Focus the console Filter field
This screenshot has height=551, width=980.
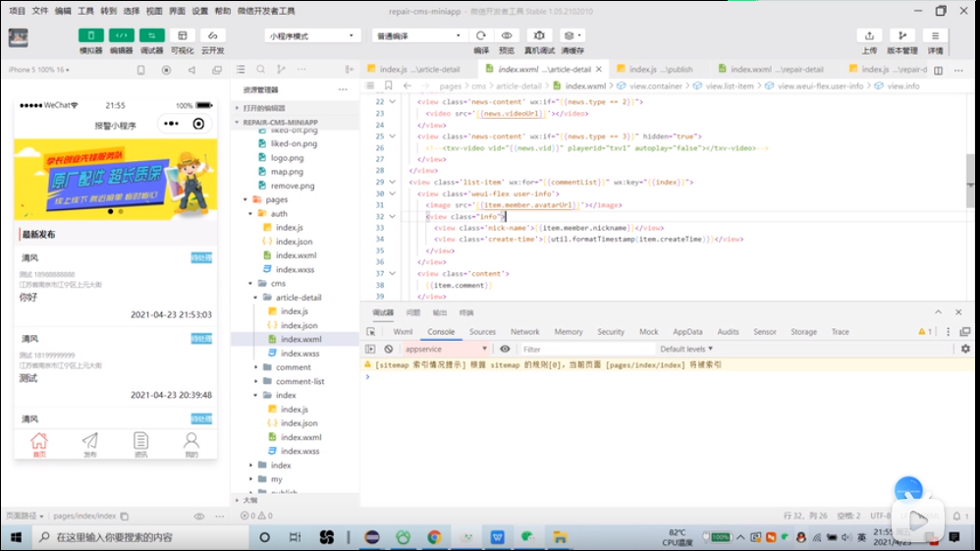(x=586, y=349)
